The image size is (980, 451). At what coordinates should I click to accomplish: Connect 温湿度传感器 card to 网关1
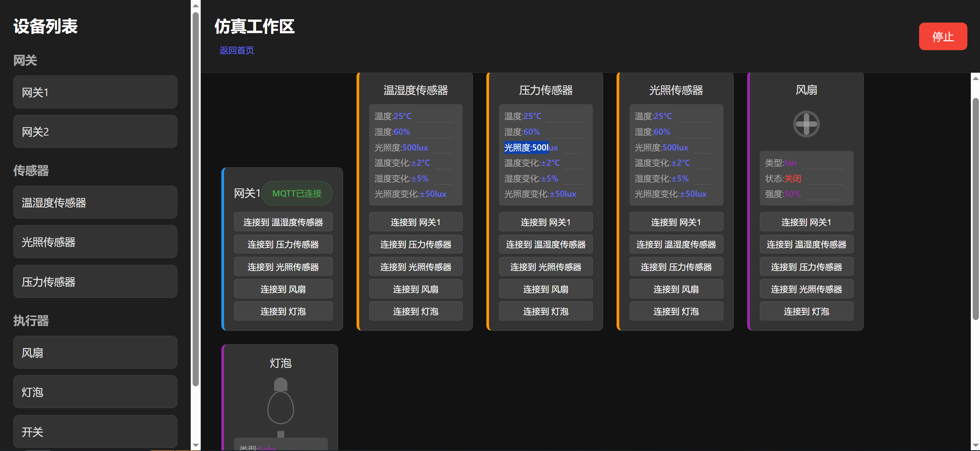point(416,222)
